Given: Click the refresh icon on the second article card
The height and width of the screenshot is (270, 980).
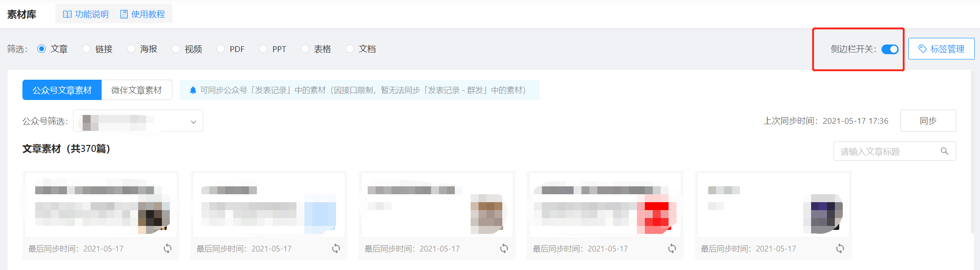Looking at the screenshot, I should [x=336, y=249].
